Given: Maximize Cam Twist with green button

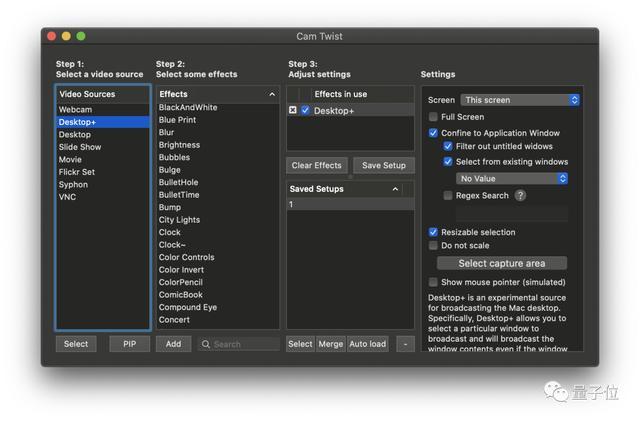Looking at the screenshot, I should click(81, 36).
